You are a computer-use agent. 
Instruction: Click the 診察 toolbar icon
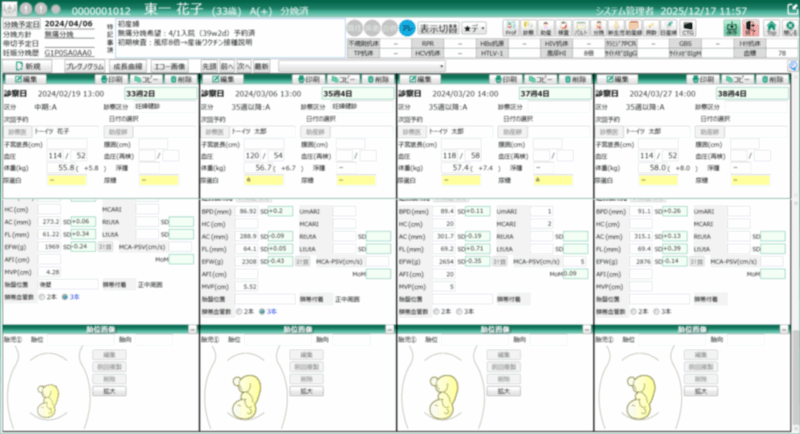(526, 29)
